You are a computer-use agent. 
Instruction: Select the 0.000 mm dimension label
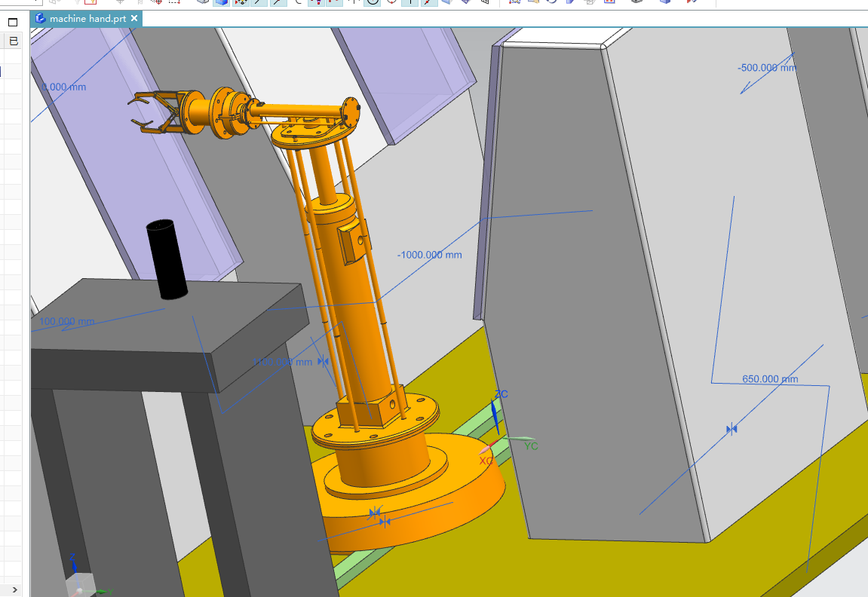coord(64,87)
